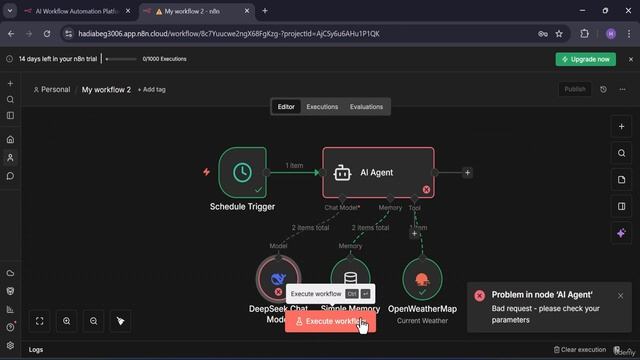Open the help question mark icon
The image size is (640, 360).
tap(10, 327)
